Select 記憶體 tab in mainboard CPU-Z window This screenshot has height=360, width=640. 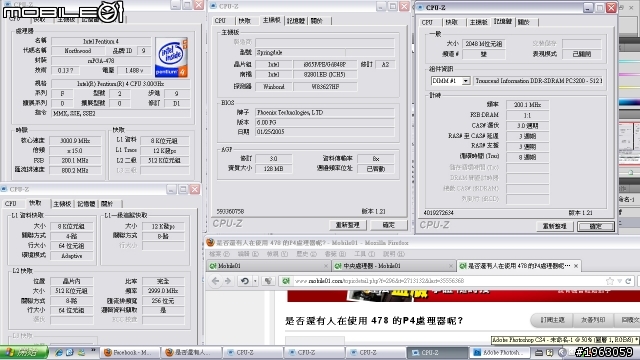tap(296, 20)
